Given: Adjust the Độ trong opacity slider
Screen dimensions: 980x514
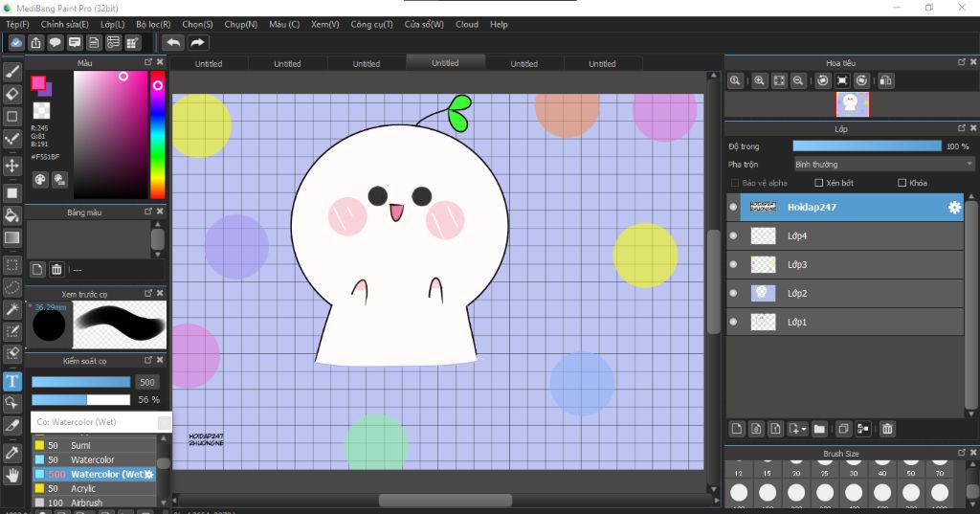Looking at the screenshot, I should [867, 146].
